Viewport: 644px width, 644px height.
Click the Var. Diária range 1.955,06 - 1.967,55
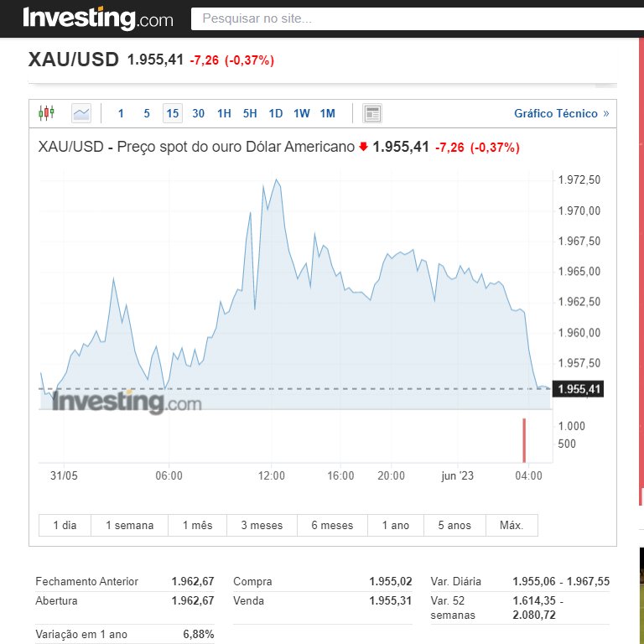pos(561,582)
